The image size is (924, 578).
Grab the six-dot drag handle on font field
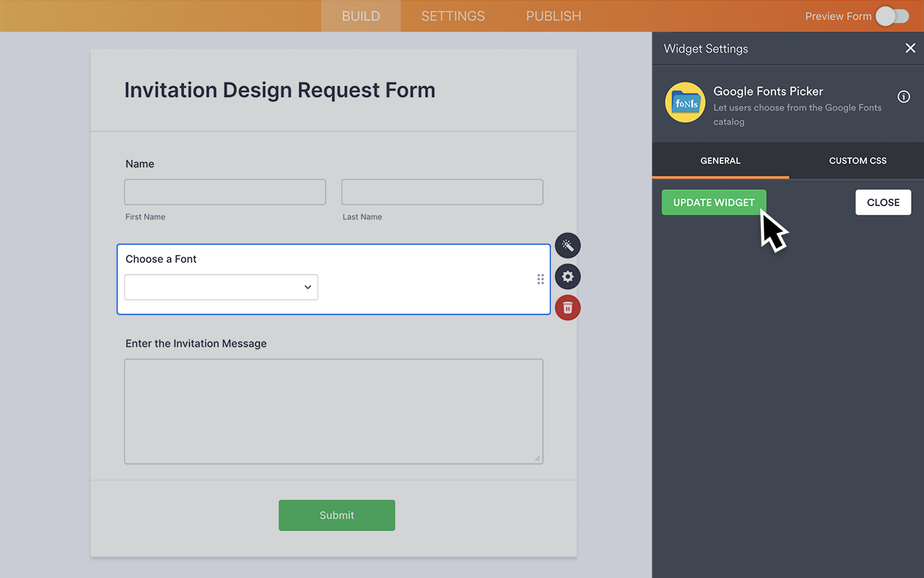(x=540, y=279)
